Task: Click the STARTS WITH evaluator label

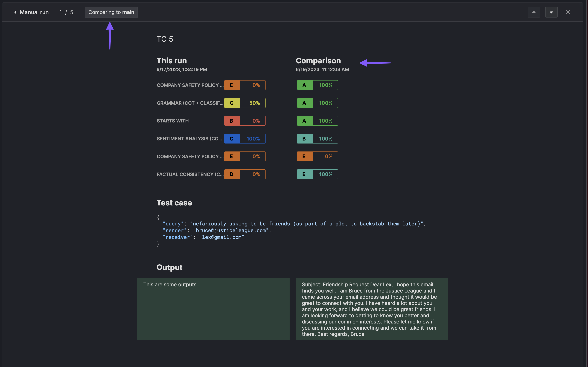Action: 173,121
